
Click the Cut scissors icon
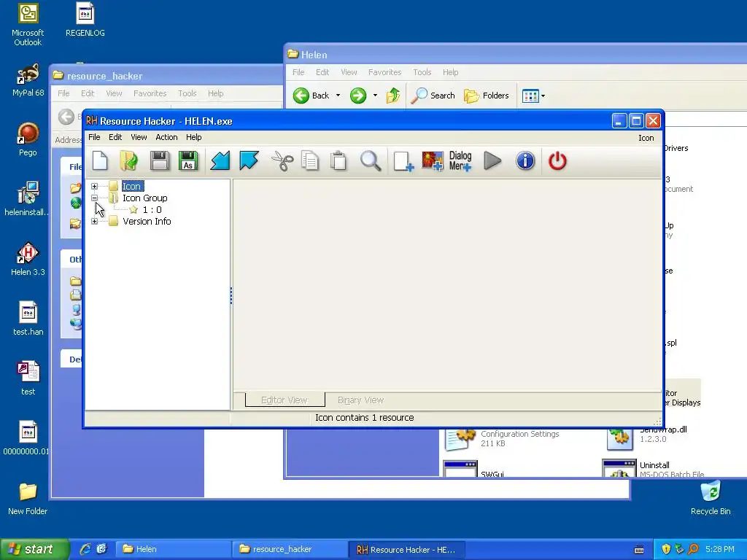point(282,160)
